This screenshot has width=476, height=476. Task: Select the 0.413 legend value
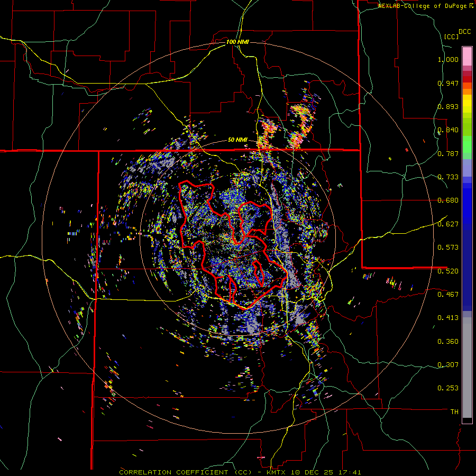(x=448, y=318)
